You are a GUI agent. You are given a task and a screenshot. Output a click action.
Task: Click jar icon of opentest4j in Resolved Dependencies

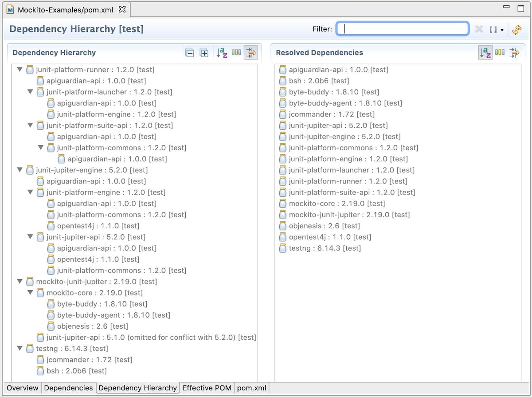tap(283, 237)
